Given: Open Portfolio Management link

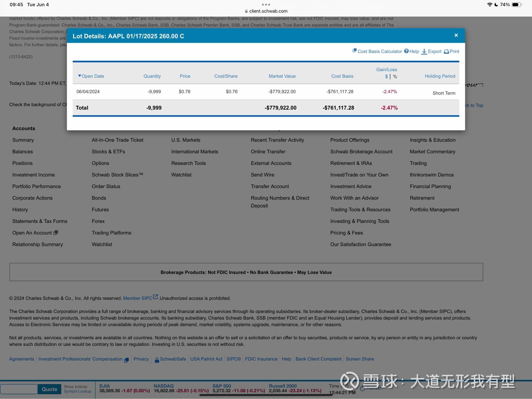Looking at the screenshot, I should [434, 210].
